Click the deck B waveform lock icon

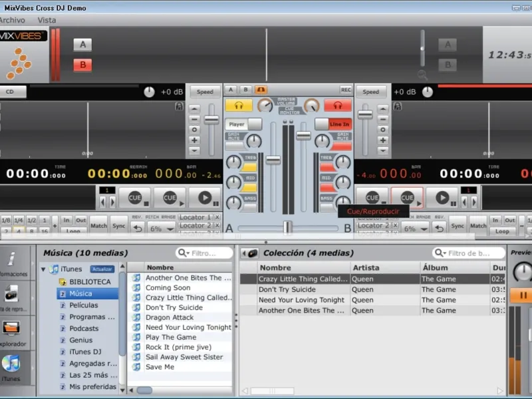tap(397, 106)
